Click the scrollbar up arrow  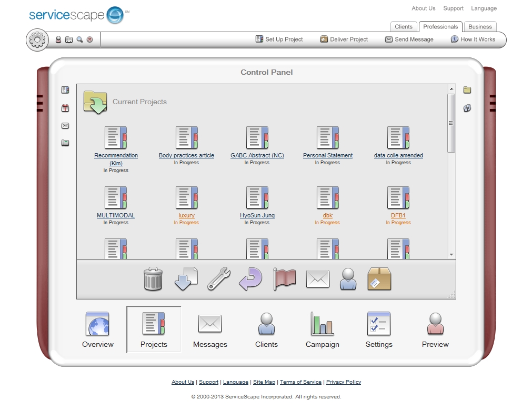[451, 89]
